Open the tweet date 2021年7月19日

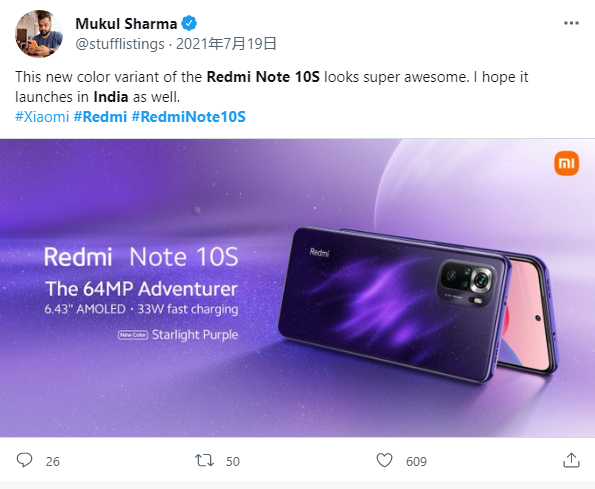click(x=226, y=44)
